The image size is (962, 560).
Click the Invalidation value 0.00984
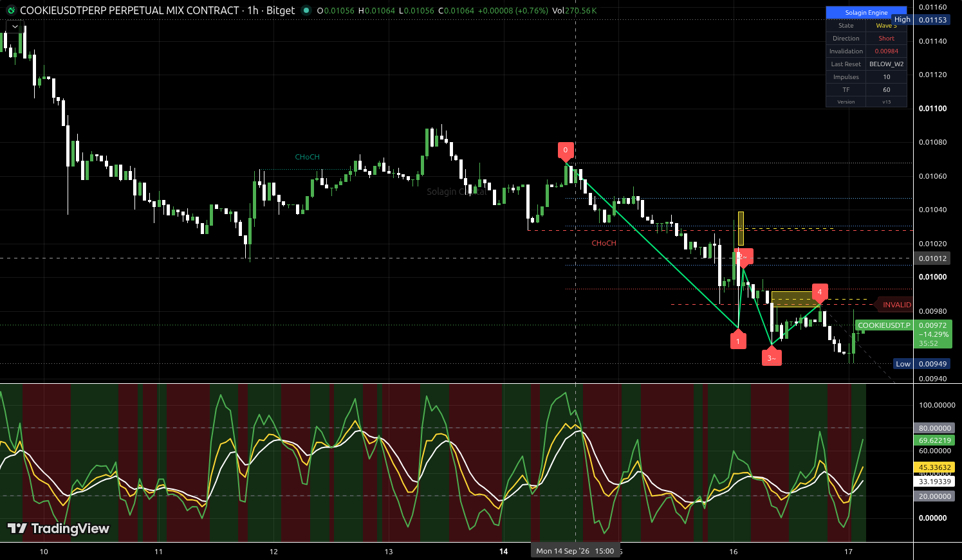tap(886, 51)
